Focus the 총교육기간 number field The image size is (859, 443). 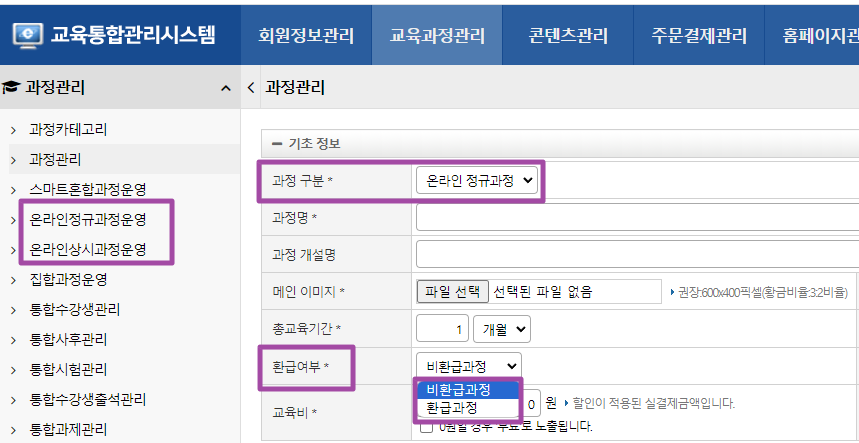point(442,328)
